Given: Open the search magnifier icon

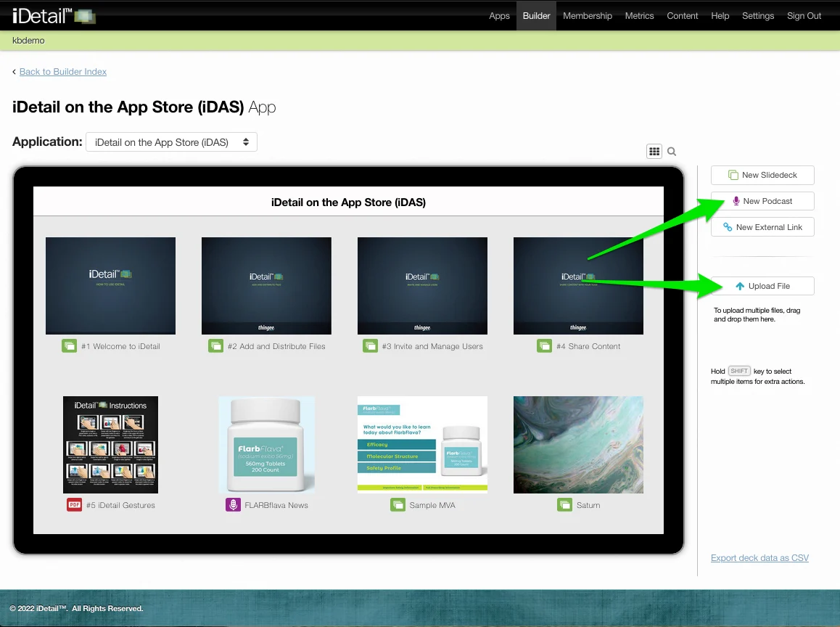Looking at the screenshot, I should coord(672,152).
